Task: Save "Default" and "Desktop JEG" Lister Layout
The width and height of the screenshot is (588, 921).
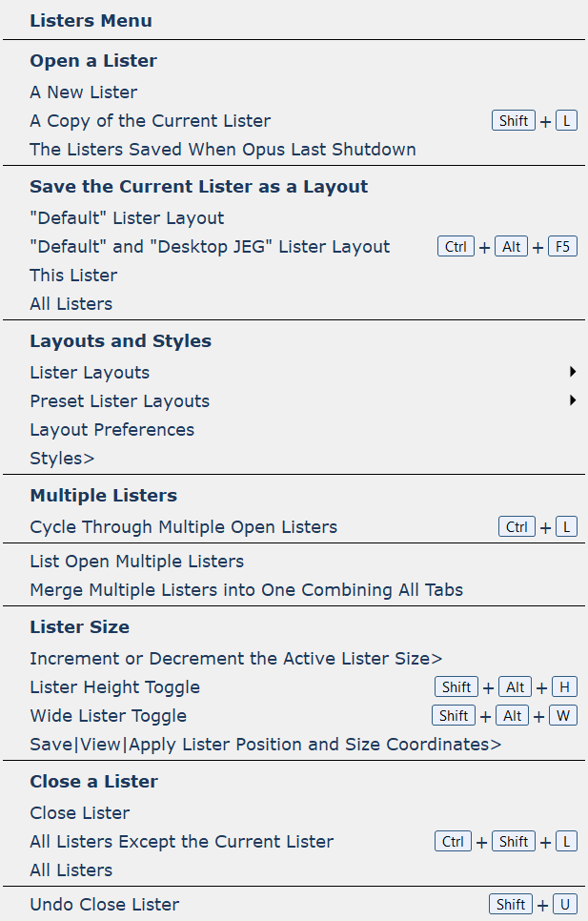Action: click(210, 247)
